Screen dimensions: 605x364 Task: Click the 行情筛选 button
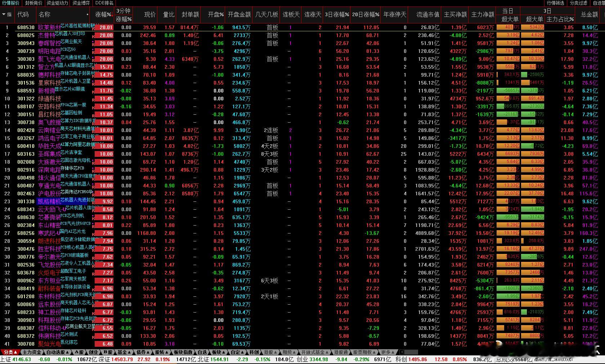click(x=556, y=3)
